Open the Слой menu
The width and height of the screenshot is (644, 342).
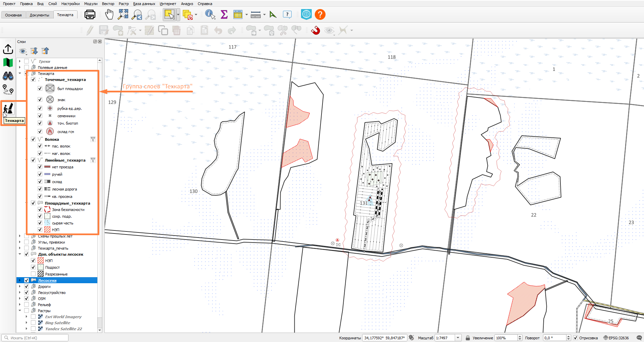coord(53,4)
